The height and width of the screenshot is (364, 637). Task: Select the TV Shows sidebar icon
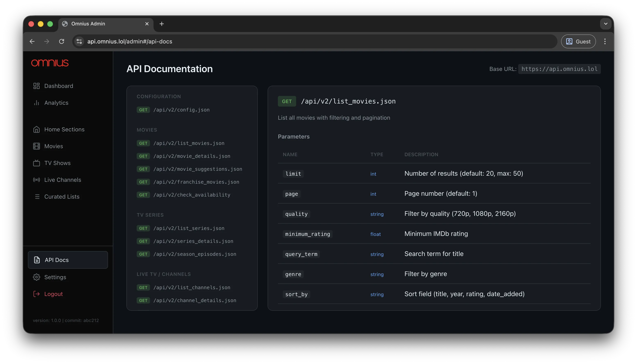tap(37, 163)
